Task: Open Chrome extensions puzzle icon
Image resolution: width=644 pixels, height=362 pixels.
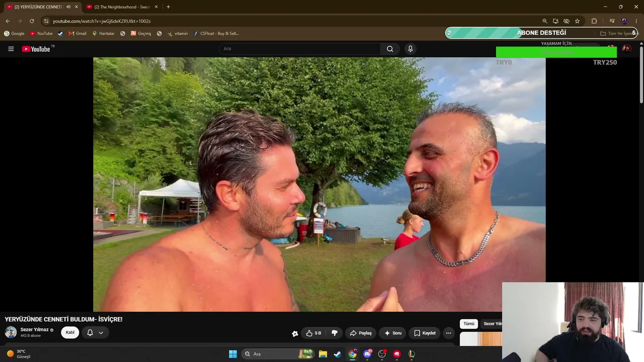Action: point(594,21)
